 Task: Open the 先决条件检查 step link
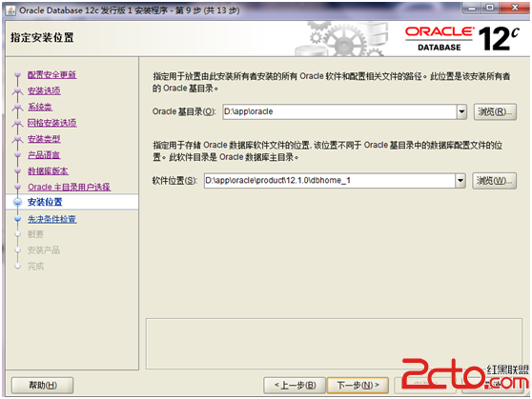[51, 219]
